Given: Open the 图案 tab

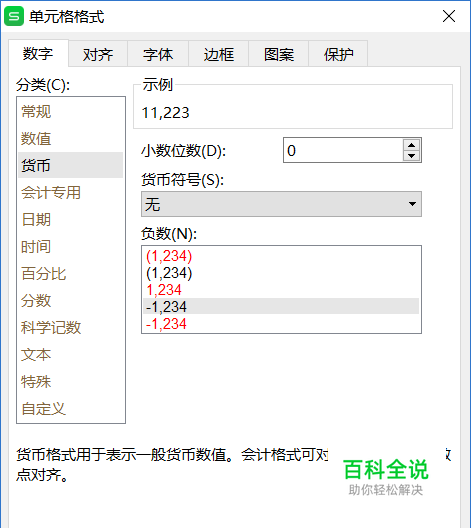Looking at the screenshot, I should click(279, 54).
